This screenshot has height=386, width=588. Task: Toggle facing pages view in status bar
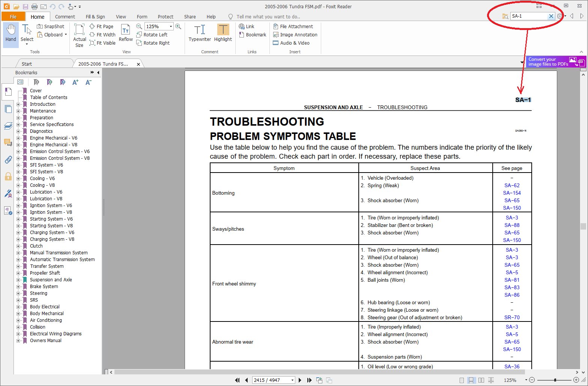(x=481, y=380)
